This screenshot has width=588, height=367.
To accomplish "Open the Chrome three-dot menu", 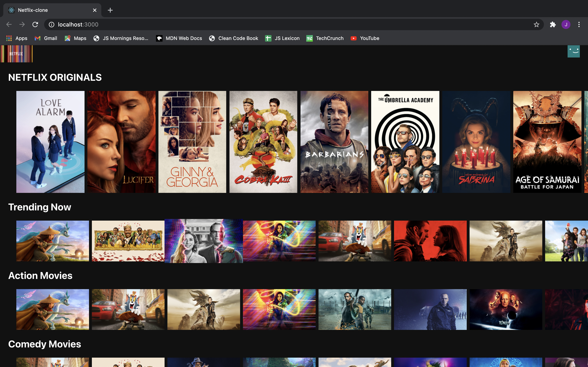I will click(579, 24).
